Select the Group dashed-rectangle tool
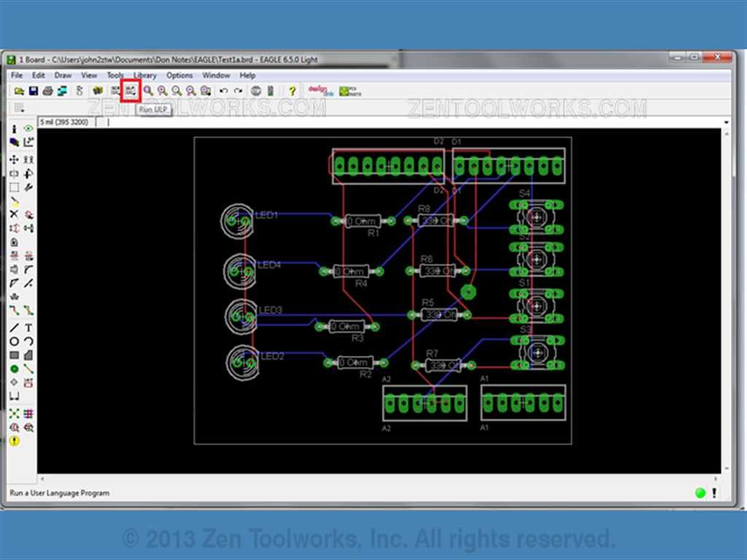The image size is (747, 560). point(15,187)
